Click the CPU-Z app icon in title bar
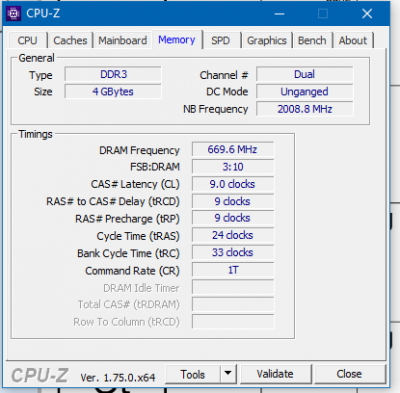400x393 pixels. (x=14, y=14)
